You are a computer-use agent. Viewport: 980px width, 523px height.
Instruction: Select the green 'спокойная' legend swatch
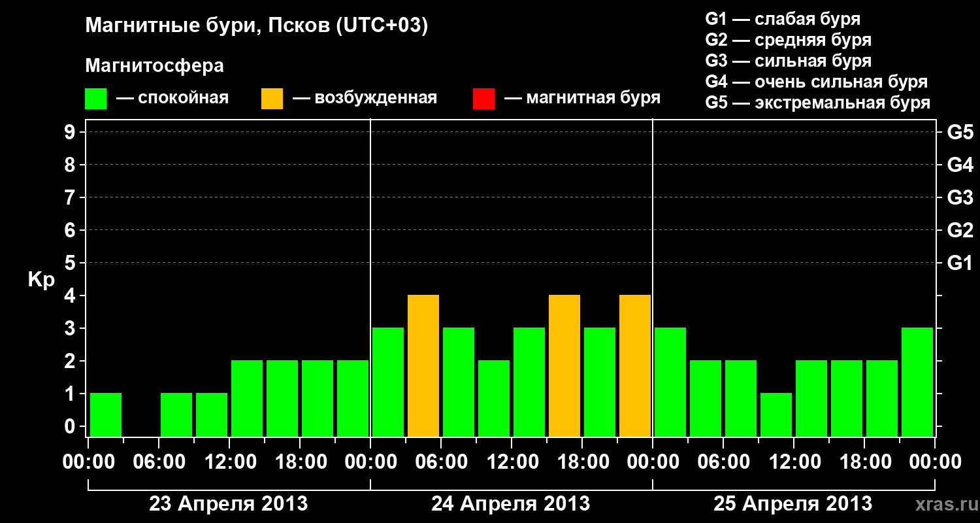click(96, 99)
